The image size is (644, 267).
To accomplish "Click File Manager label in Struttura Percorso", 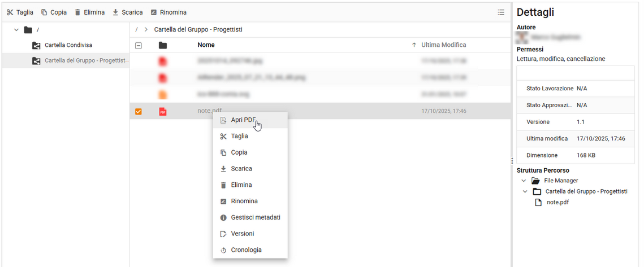I will [561, 181].
